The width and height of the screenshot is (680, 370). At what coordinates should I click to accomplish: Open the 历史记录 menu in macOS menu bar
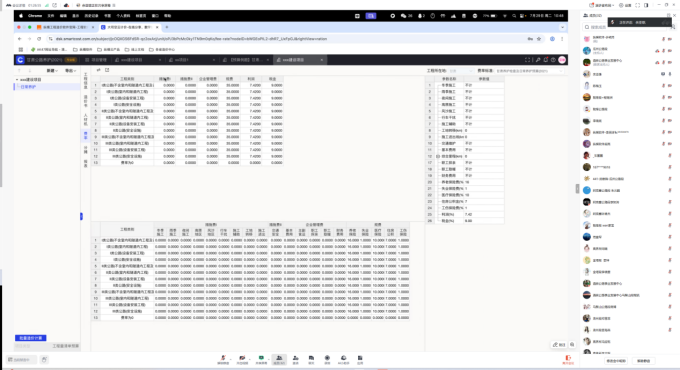click(91, 16)
